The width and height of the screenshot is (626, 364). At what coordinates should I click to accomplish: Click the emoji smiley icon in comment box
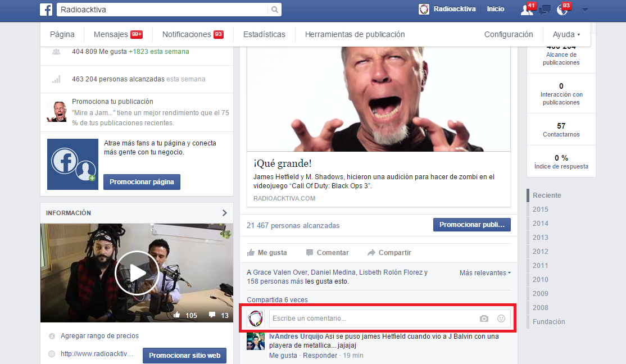click(501, 318)
